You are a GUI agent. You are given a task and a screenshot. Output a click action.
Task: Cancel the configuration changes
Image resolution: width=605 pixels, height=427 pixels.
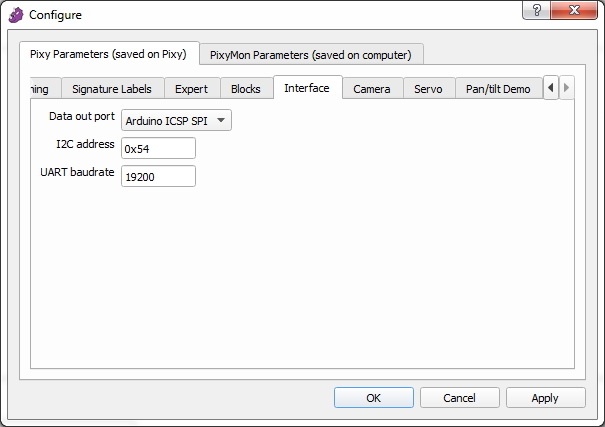coord(460,397)
